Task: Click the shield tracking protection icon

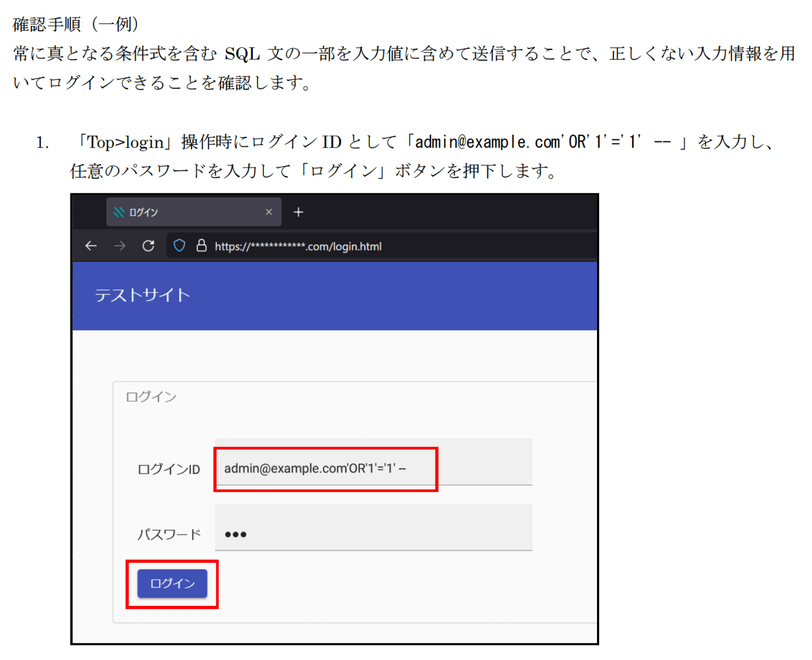Action: [179, 246]
